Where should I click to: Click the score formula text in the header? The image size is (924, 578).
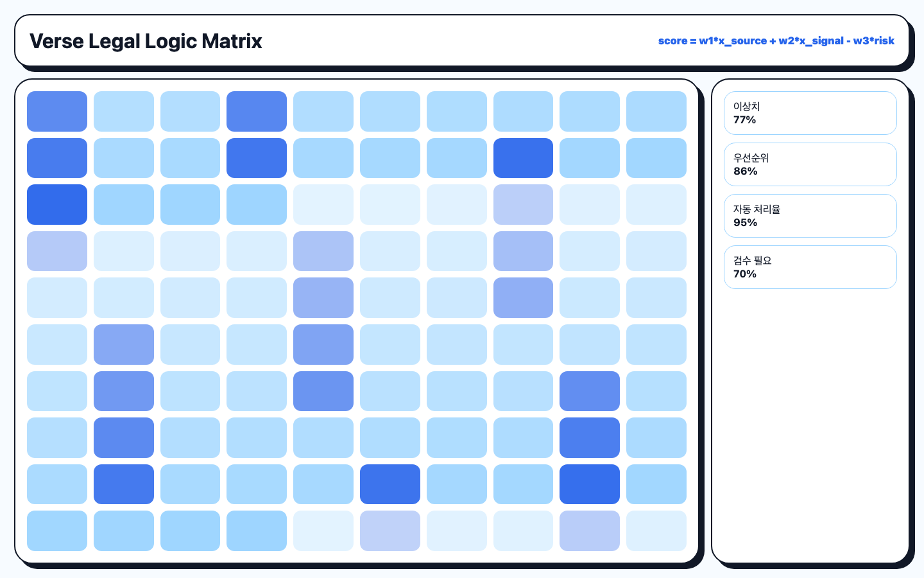point(776,40)
